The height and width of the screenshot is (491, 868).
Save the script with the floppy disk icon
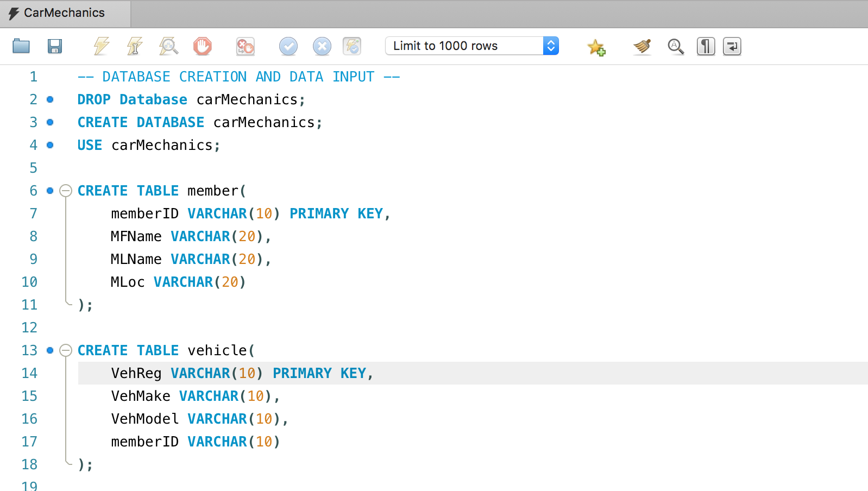coord(55,46)
